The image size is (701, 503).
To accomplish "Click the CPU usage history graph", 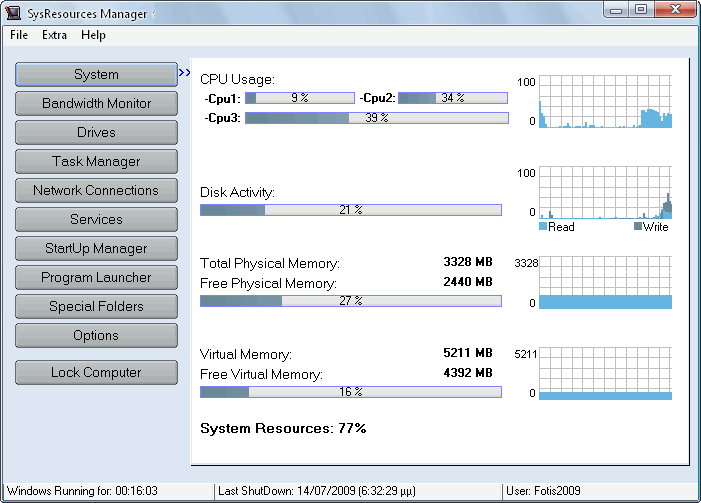I will [605, 101].
